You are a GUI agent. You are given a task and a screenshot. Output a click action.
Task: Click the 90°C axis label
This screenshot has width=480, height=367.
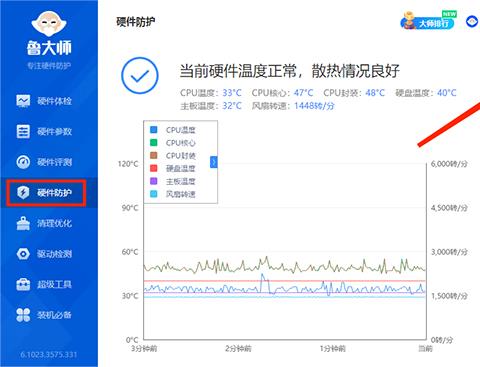coord(130,208)
